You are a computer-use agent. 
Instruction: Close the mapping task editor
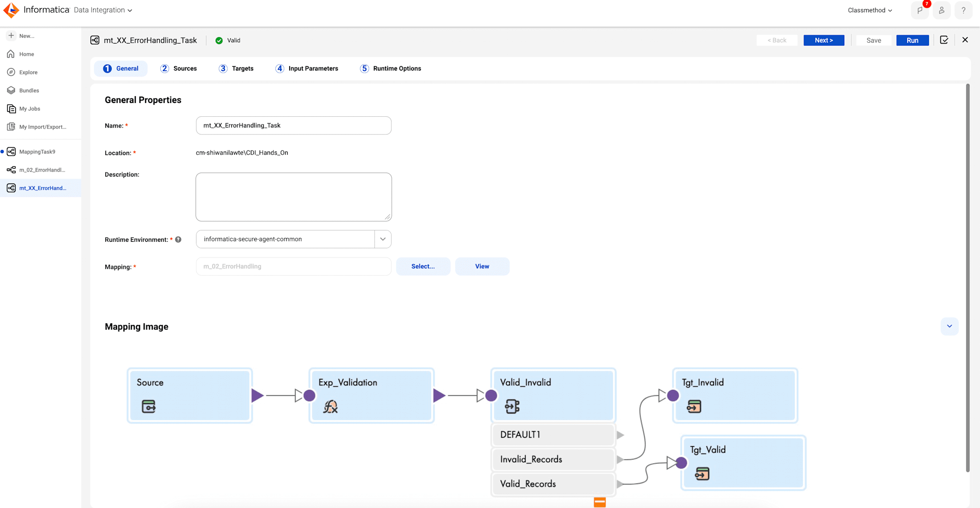[965, 40]
